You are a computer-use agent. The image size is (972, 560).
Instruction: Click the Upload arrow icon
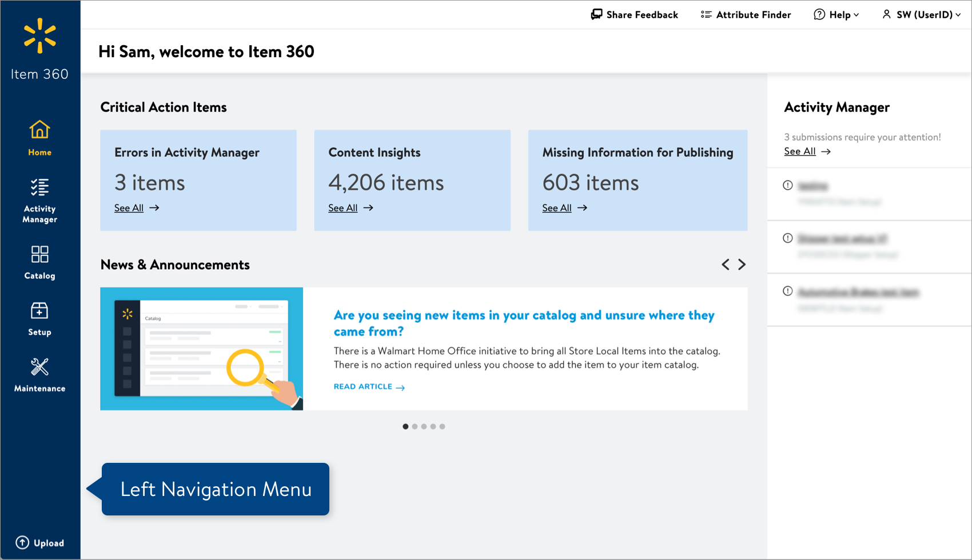pos(22,543)
